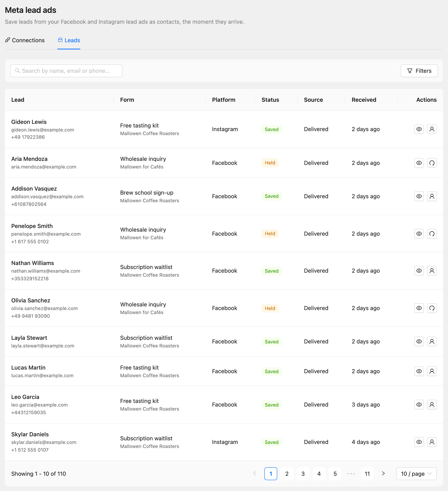View Penelope Smith lead eye icon
Image resolution: width=448 pixels, height=491 pixels.
[x=419, y=234]
